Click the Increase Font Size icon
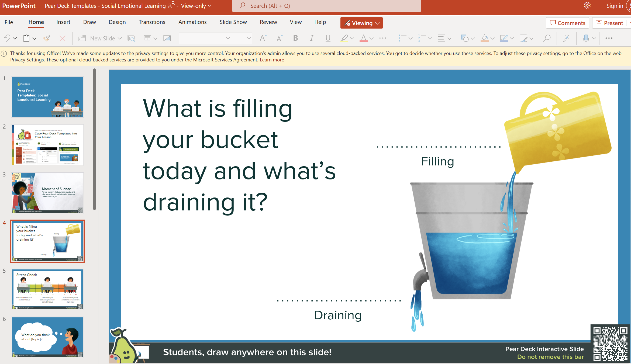Image resolution: width=631 pixels, height=364 pixels. pyautogui.click(x=263, y=38)
